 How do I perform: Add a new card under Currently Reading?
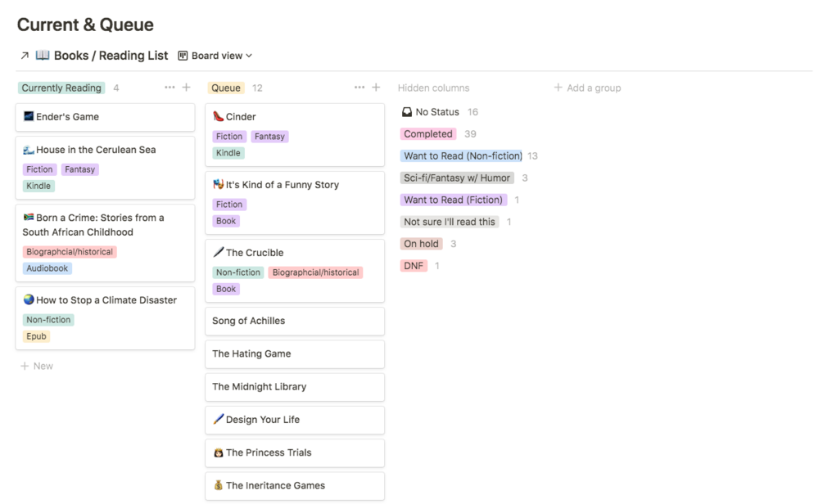37,366
